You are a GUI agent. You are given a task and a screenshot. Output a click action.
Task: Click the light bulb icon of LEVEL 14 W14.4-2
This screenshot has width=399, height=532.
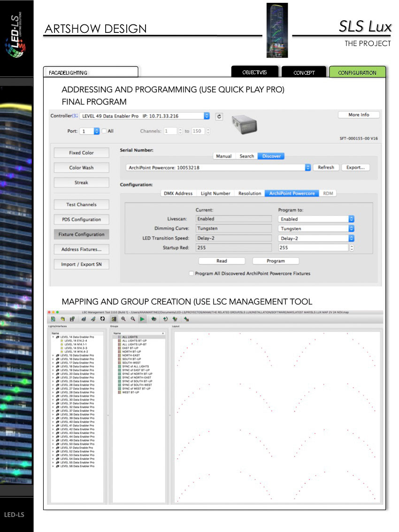click(62, 352)
